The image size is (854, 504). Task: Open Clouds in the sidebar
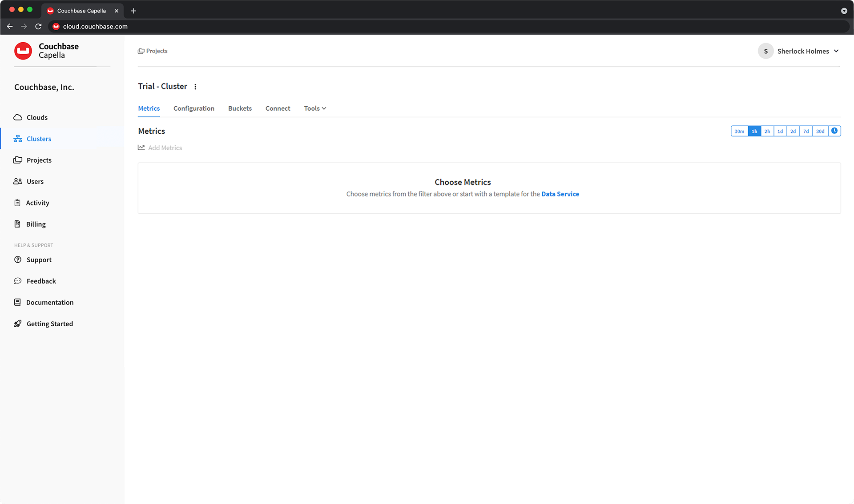(x=37, y=117)
